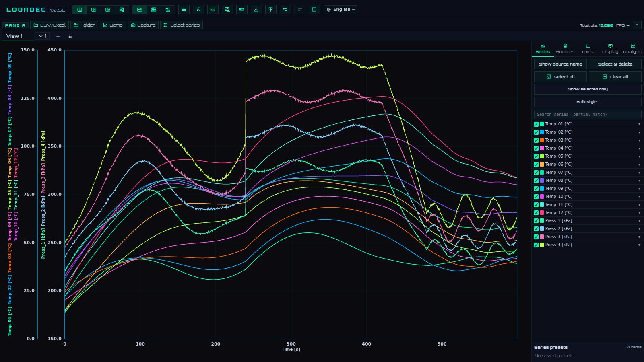This screenshot has height=362, width=644.
Task: Select the two-pane layout icon
Action: pos(94,10)
